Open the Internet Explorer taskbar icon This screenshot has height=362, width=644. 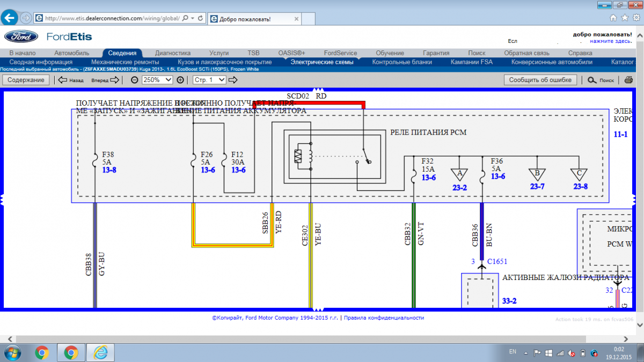tap(100, 352)
